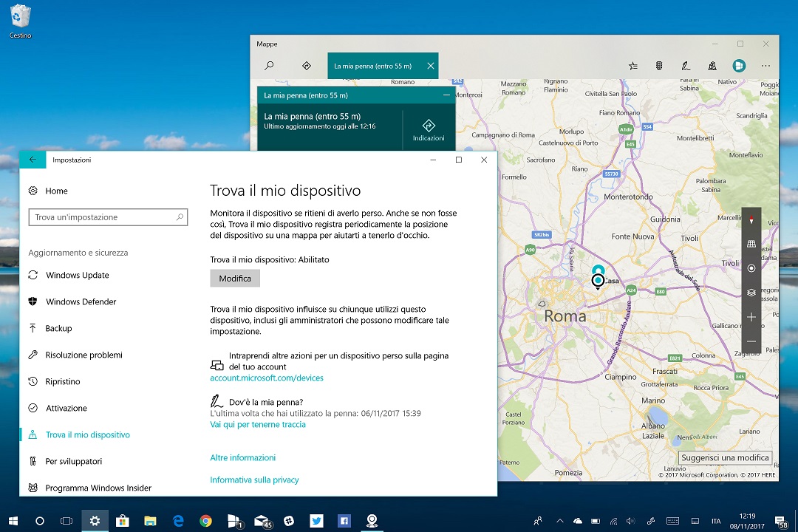Open Task View in taskbar
The width and height of the screenshot is (798, 532).
(x=66, y=521)
